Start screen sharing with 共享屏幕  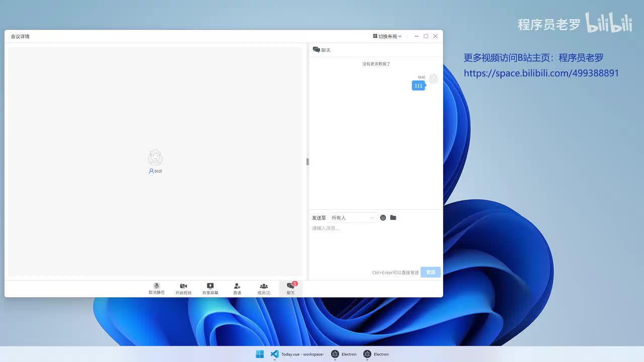(x=210, y=289)
